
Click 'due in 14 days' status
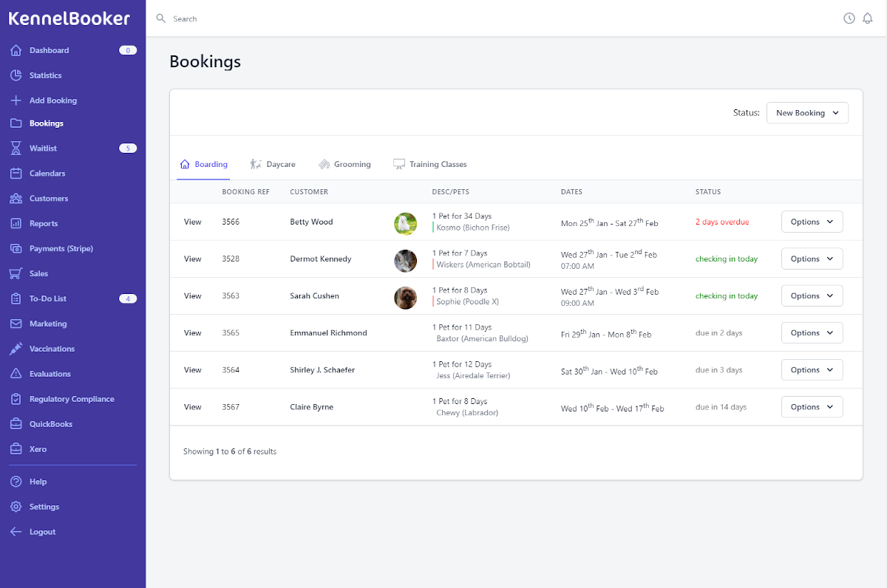(x=721, y=406)
